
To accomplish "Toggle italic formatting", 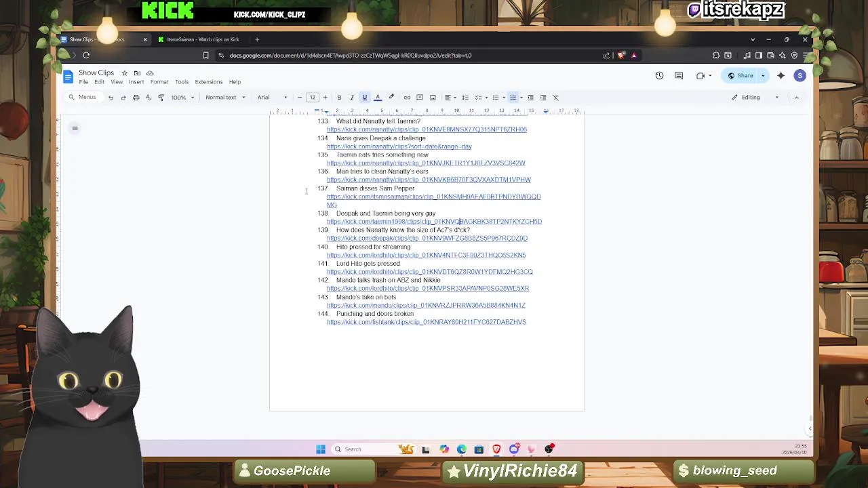I will click(x=351, y=98).
